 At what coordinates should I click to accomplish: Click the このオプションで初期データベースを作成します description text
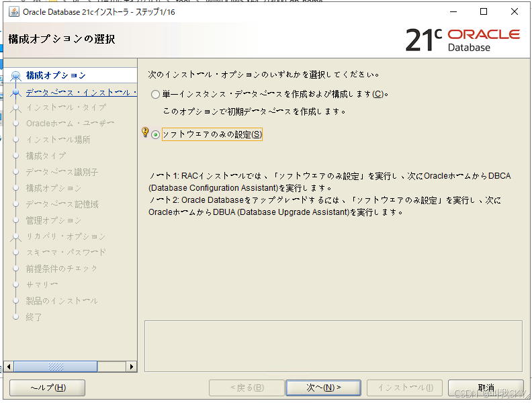pos(254,111)
